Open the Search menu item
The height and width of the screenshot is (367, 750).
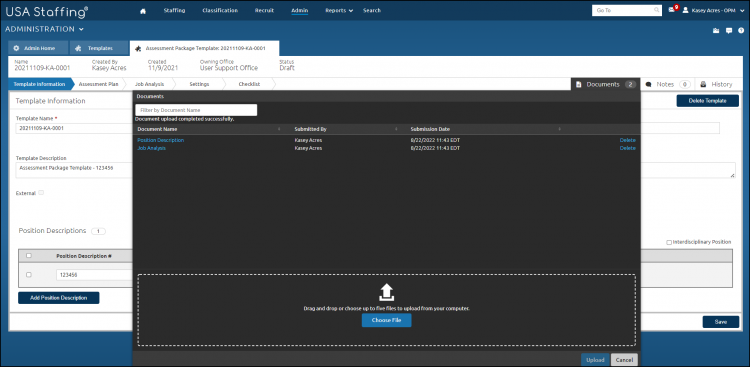(x=372, y=11)
